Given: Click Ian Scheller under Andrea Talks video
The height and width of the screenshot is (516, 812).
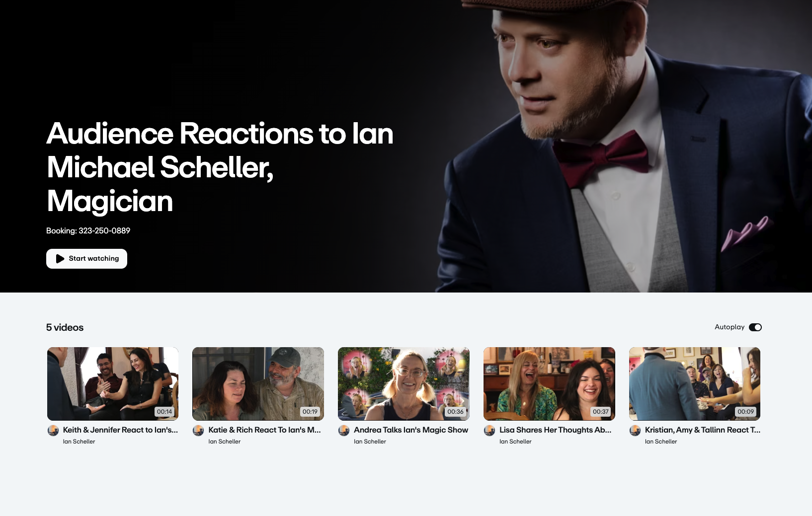Looking at the screenshot, I should [370, 442].
